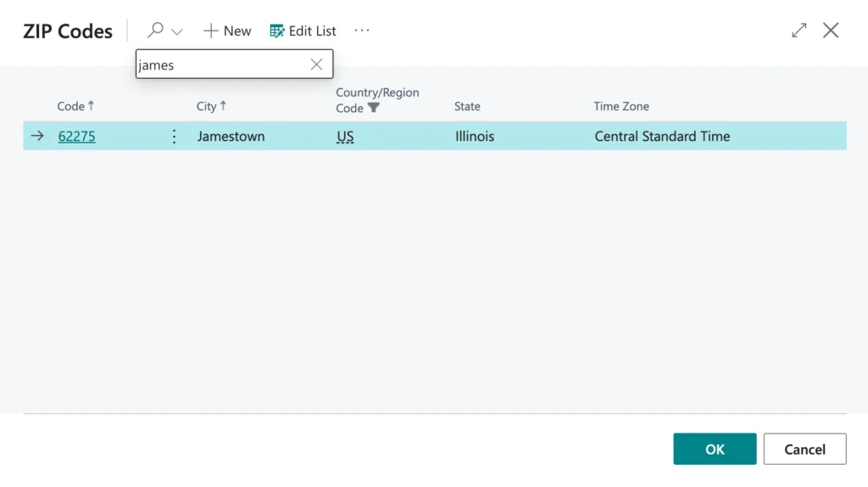Click the State column header

tap(467, 106)
